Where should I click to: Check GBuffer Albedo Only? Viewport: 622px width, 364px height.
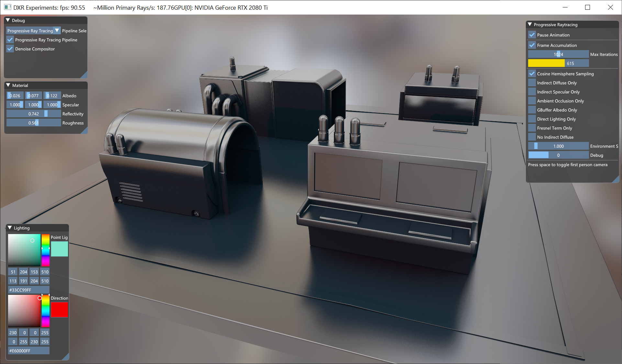[x=532, y=110]
